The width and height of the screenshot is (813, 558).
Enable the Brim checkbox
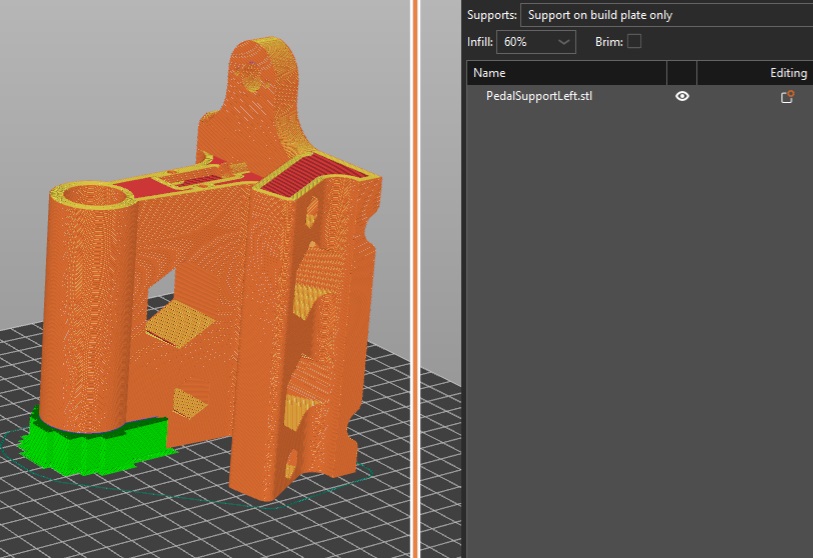coord(634,42)
